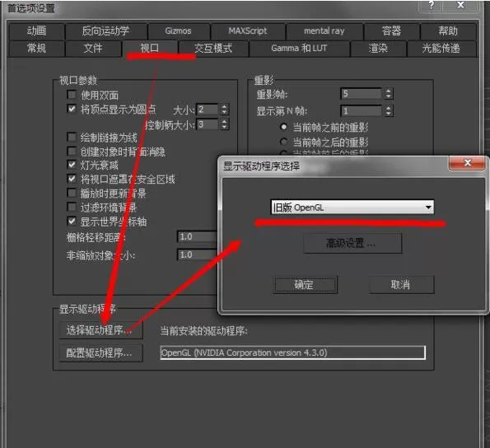This screenshot has width=490, height=448.
Task: Toggle 显示世界坐标轴 checkbox
Action: (x=72, y=222)
